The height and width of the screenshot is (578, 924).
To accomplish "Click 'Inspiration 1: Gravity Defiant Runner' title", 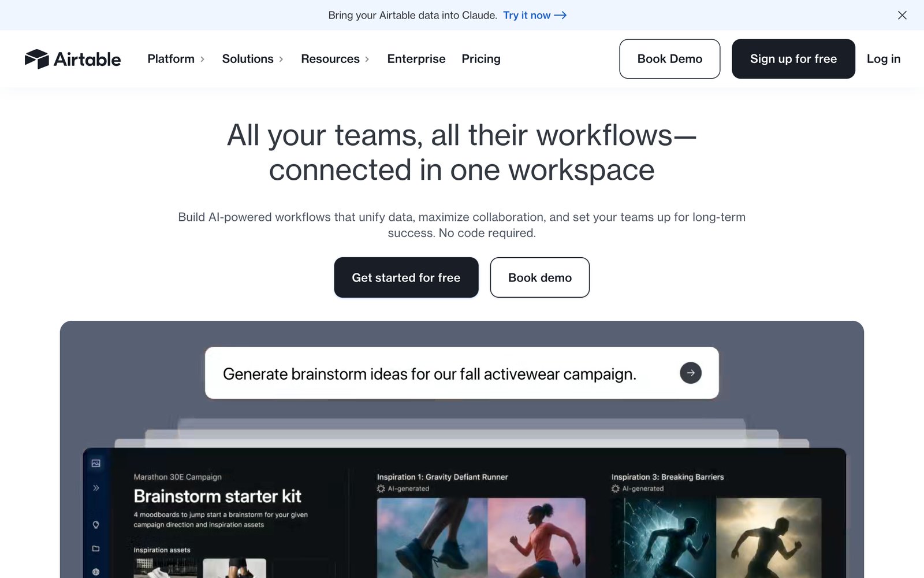I will click(442, 477).
